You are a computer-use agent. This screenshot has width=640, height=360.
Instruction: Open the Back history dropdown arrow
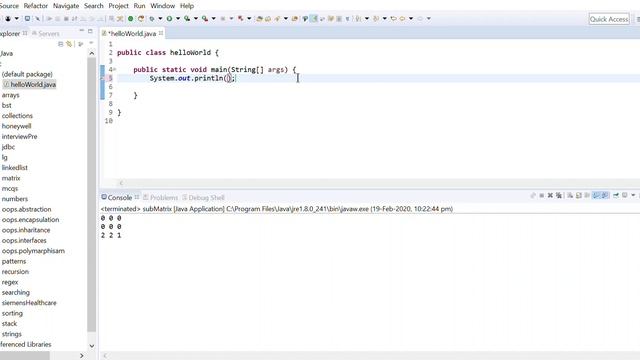pyautogui.click(x=411, y=18)
